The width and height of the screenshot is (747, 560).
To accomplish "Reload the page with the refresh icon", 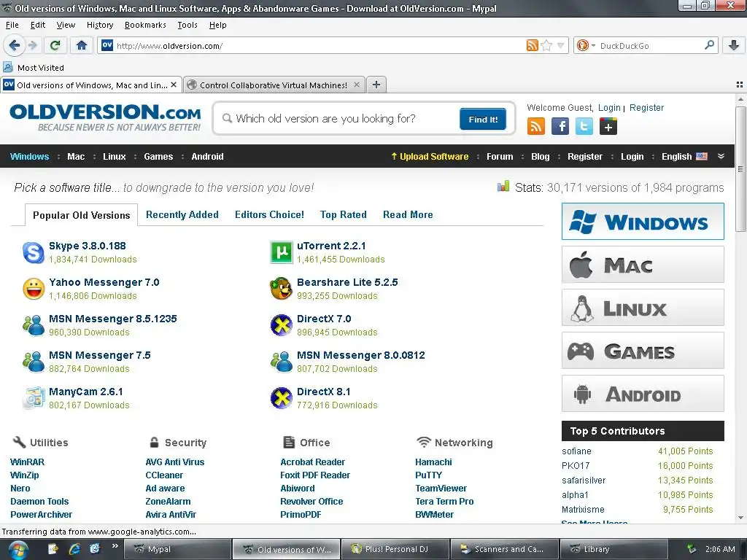I will pyautogui.click(x=55, y=45).
